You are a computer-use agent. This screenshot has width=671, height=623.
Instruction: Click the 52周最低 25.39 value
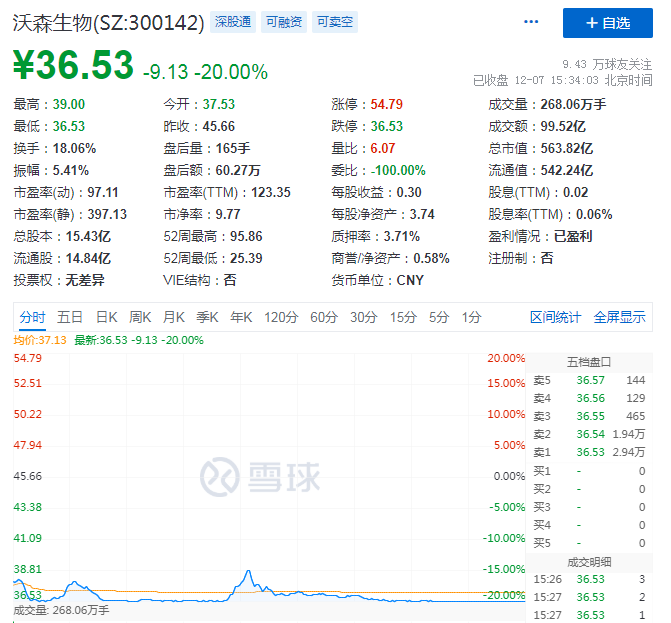coord(246,258)
